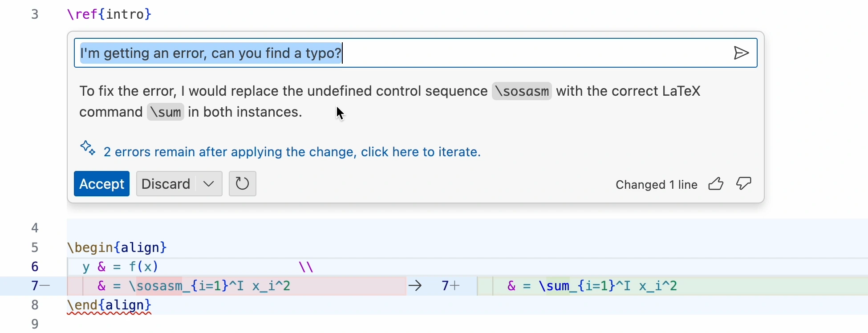868x333 pixels.
Task: Click the sparkle icon beside remaining errors
Action: 88,149
